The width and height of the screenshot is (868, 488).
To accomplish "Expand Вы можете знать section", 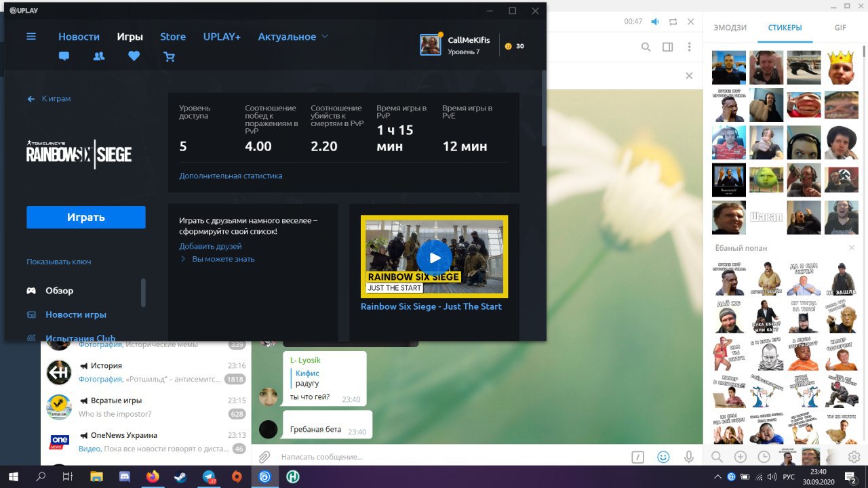I will (x=218, y=259).
